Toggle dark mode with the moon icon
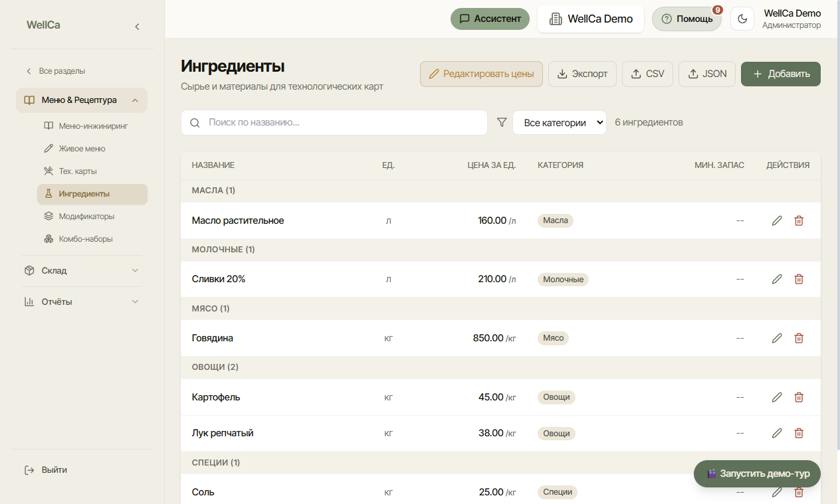Screen dimensions: 840x504 pyautogui.click(x=742, y=19)
